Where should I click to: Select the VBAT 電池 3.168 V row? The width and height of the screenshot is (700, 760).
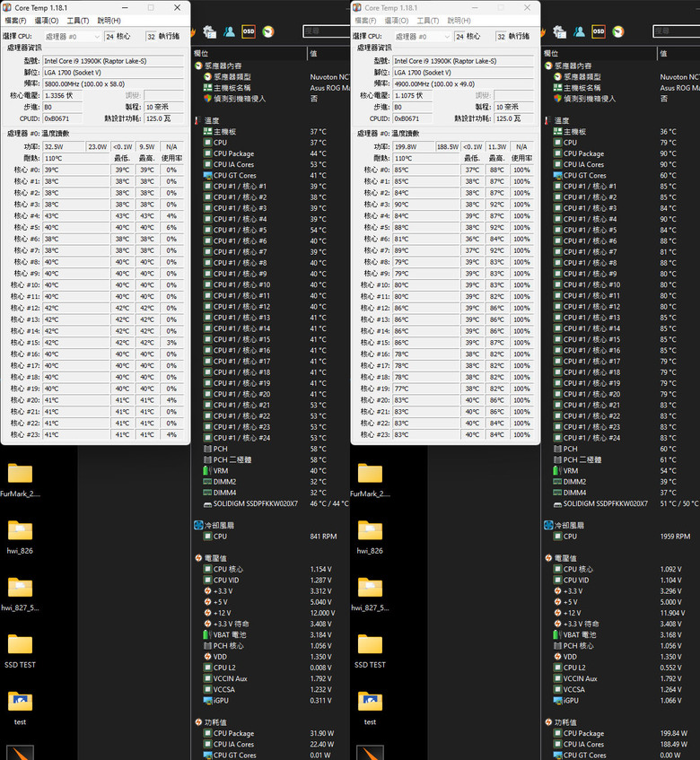point(621,634)
